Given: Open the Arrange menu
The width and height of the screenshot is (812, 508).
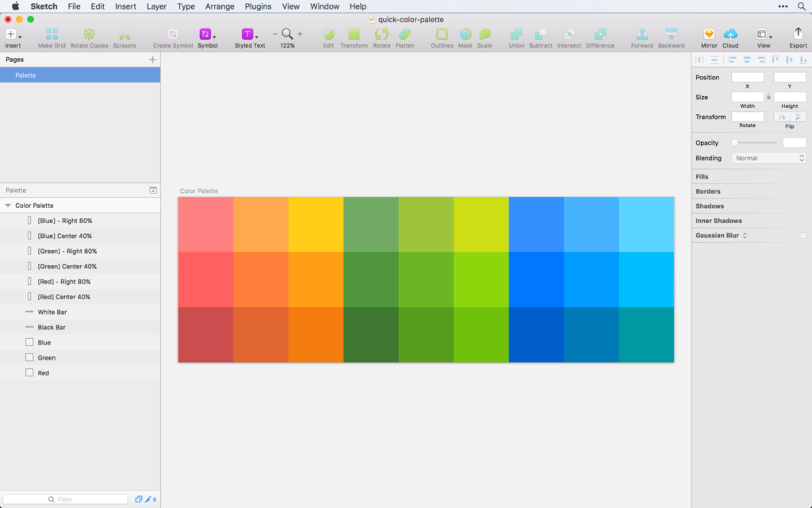Looking at the screenshot, I should pos(219,6).
